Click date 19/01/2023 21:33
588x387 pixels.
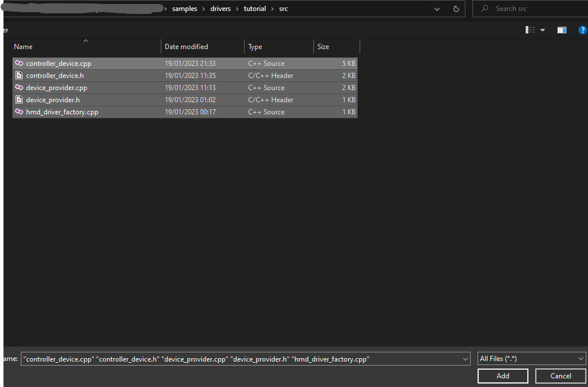[x=190, y=64]
